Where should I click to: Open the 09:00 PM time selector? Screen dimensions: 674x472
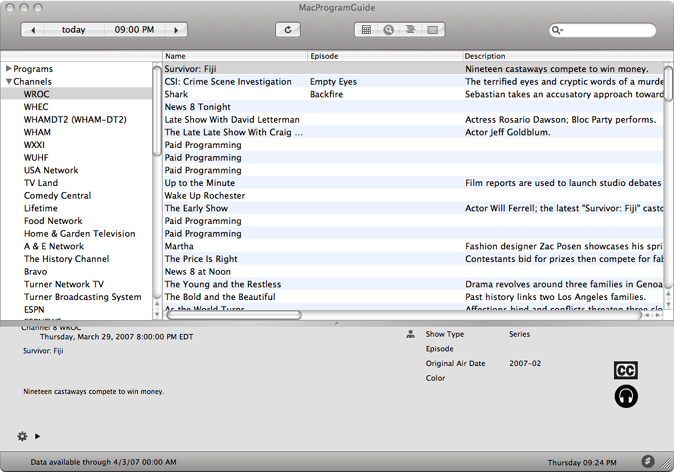coord(134,30)
